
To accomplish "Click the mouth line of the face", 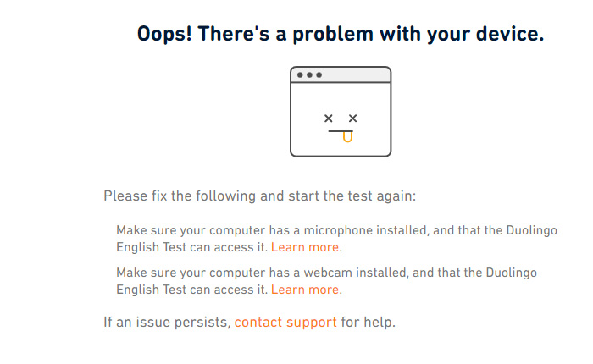I will coord(341,131).
